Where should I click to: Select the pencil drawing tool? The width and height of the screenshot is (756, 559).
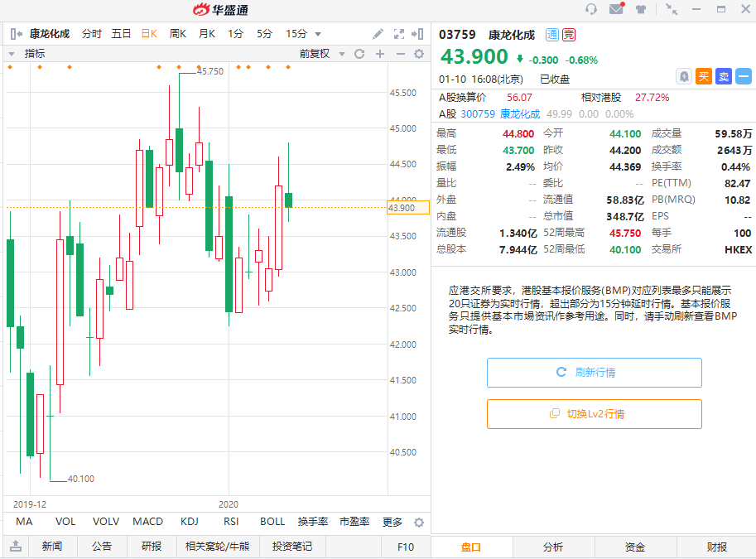[378, 34]
